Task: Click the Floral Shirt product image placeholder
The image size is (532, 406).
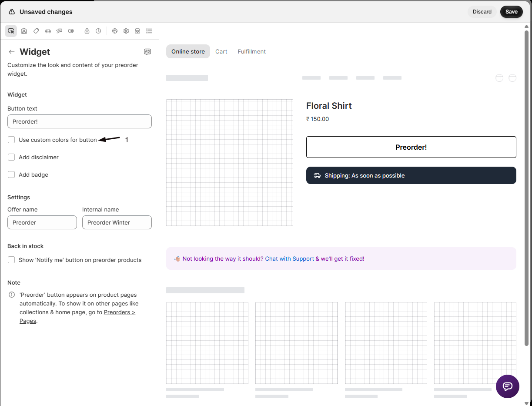Action: tap(230, 163)
